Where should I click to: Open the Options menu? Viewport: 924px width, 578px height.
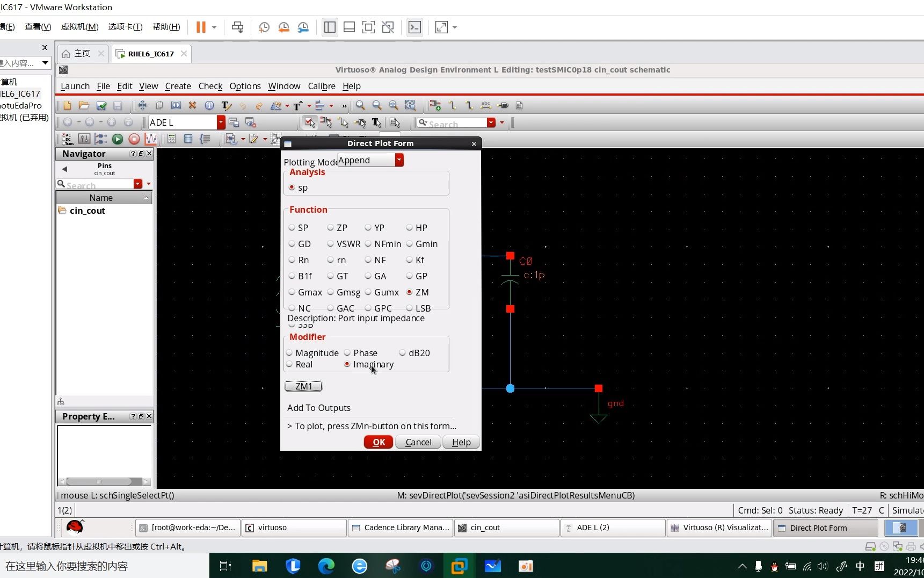point(245,86)
